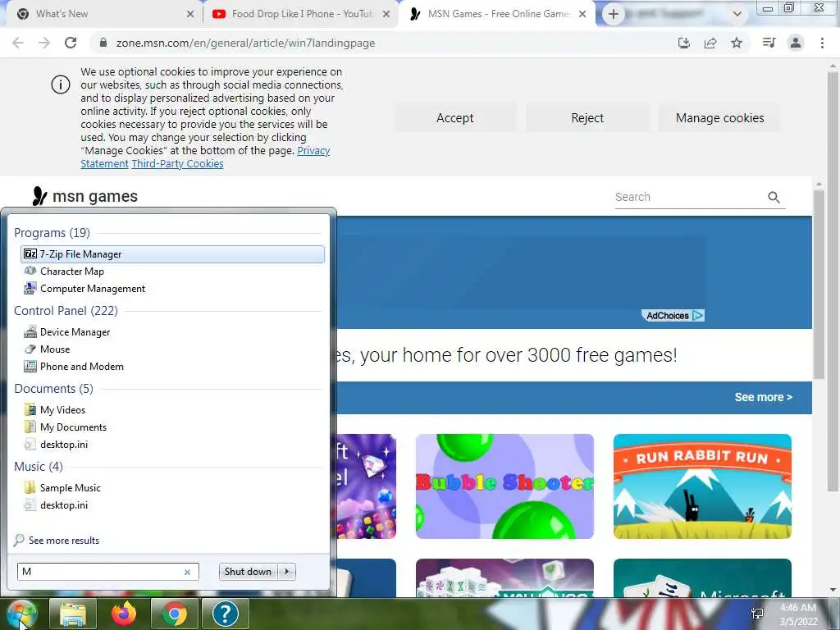Screen dimensions: 840x630
Task: Click the browser forward arrow
Action: [x=44, y=43]
